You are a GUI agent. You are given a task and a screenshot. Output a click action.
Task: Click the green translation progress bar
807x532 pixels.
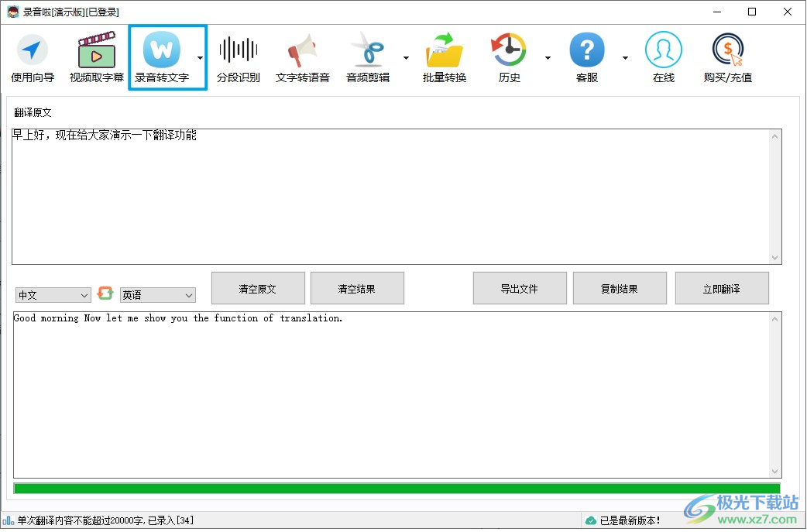(397, 489)
